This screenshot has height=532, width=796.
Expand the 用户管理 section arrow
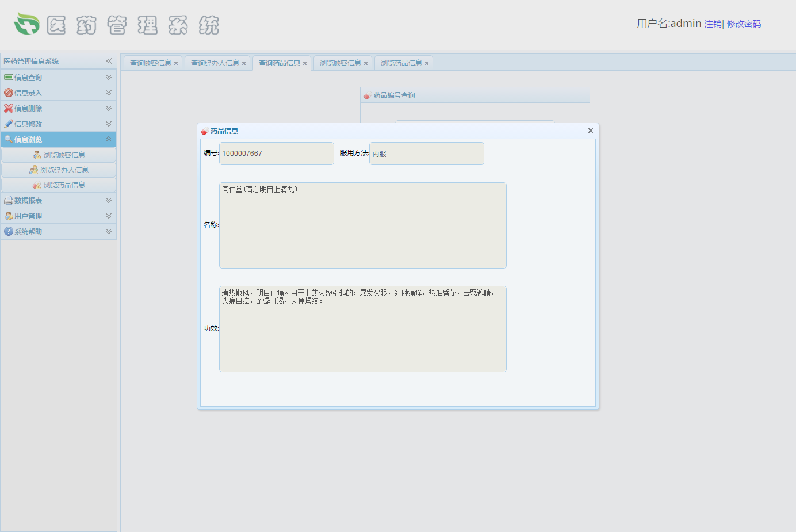point(109,216)
